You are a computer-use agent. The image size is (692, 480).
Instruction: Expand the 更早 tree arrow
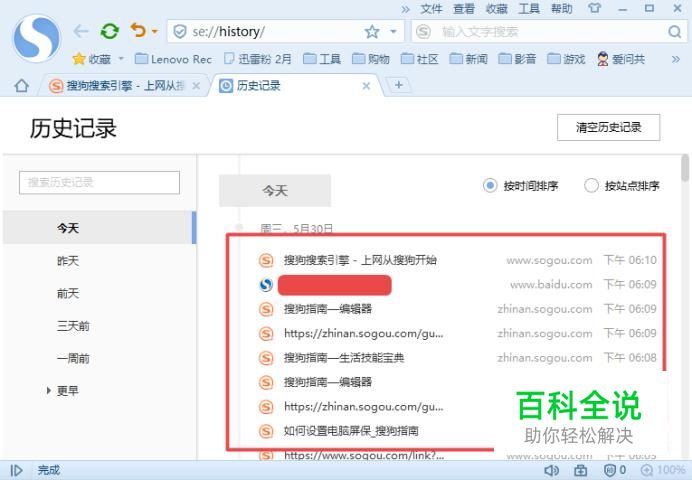click(48, 390)
